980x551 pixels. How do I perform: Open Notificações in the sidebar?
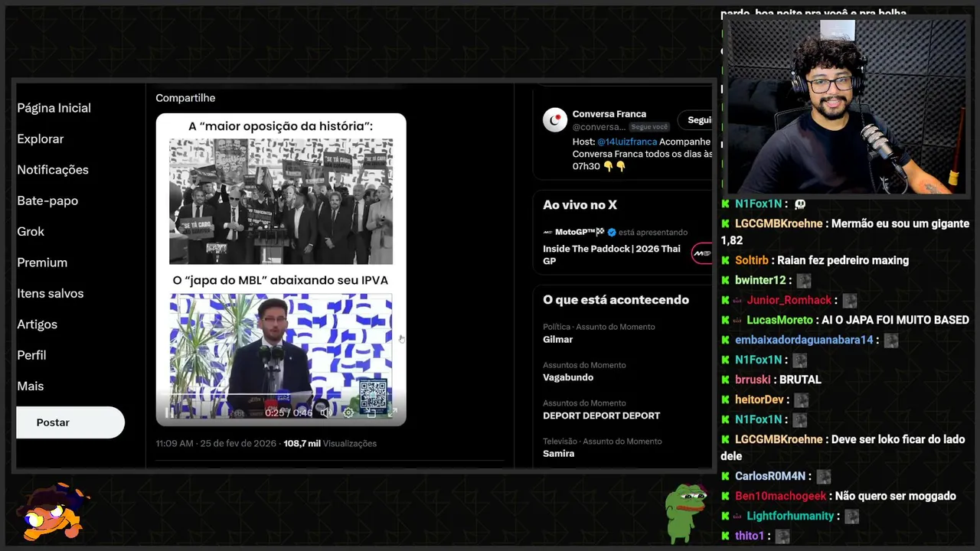[x=53, y=170]
